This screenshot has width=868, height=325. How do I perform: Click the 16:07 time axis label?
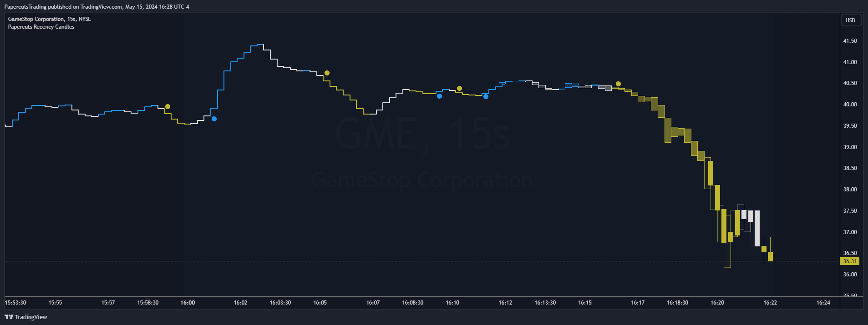(x=373, y=303)
